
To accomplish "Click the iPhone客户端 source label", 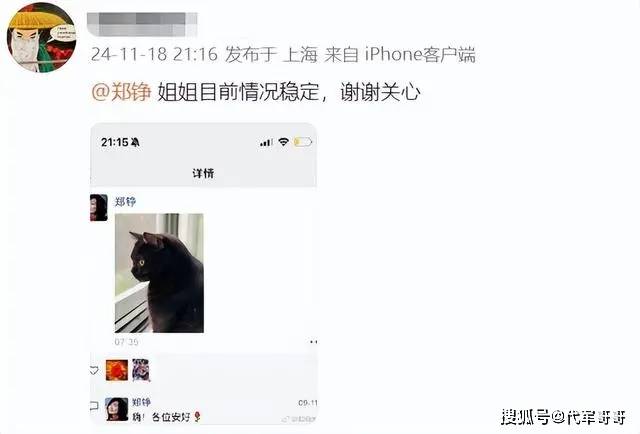I will (420, 54).
